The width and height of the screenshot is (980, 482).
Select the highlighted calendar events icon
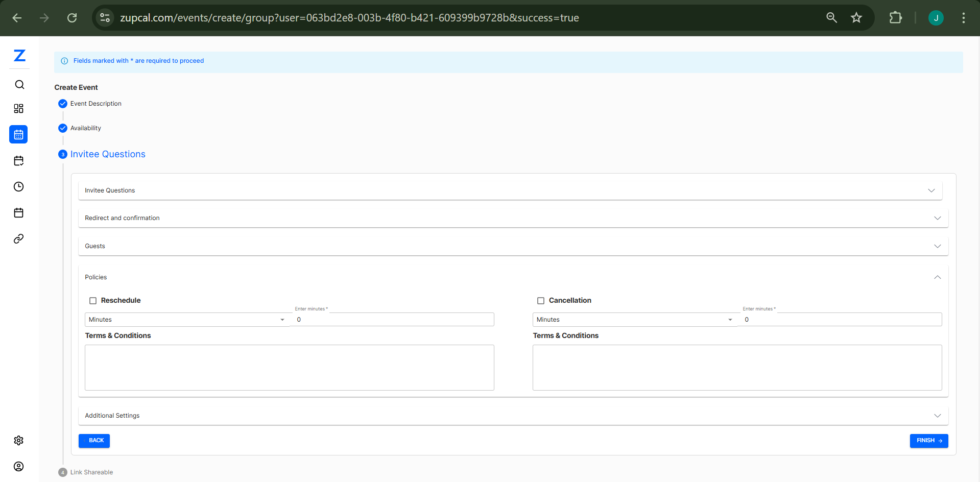[x=18, y=134]
